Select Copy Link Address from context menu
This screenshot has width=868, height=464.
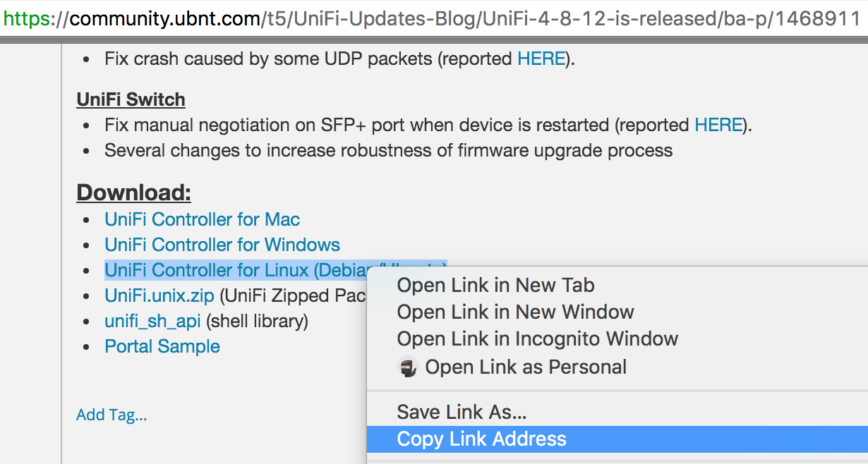click(617, 439)
